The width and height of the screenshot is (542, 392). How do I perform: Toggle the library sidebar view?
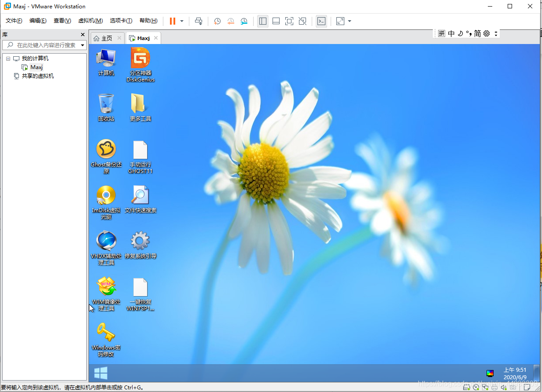point(263,21)
